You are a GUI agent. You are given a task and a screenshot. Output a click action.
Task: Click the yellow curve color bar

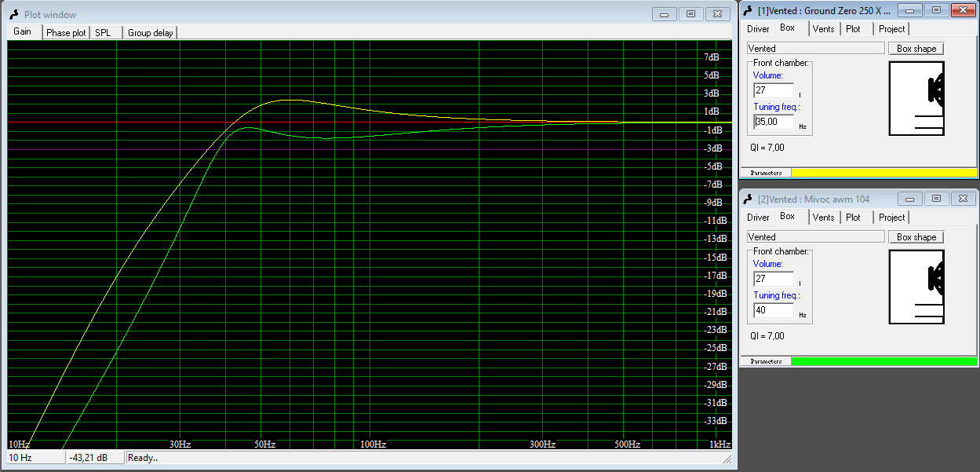[884, 173]
